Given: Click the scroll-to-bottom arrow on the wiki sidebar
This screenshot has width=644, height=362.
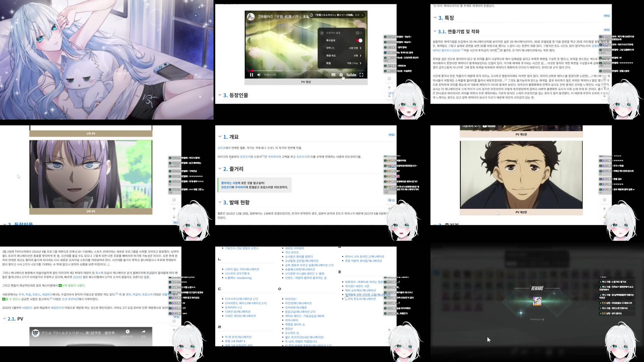Looking at the screenshot, I should (x=389, y=96).
